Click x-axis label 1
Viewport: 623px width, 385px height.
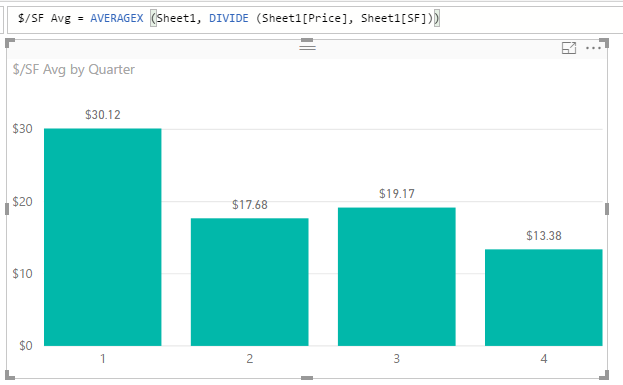coord(103,359)
